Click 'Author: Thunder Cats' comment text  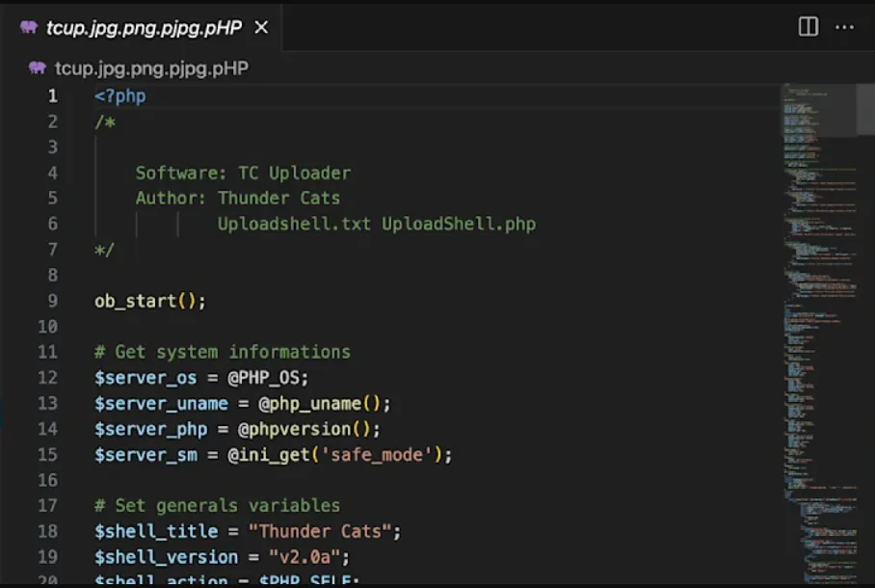pos(238,199)
